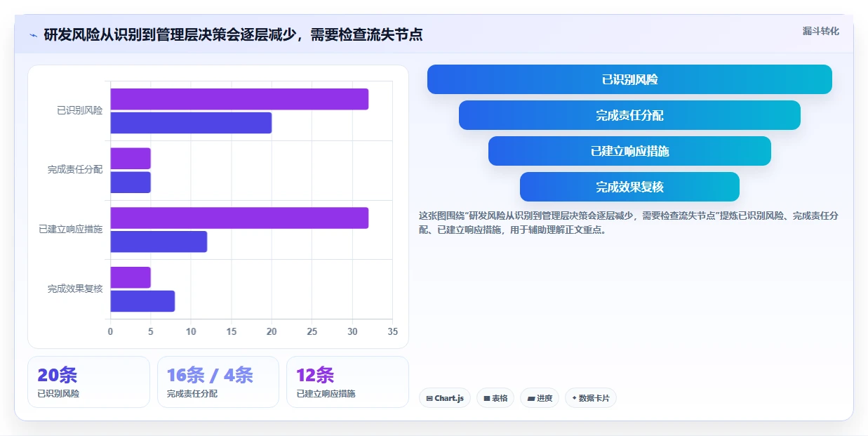Viewport: 868px width, 436px height.
Task: Click the 漏斗转化 tag at top right
Action: pyautogui.click(x=820, y=31)
